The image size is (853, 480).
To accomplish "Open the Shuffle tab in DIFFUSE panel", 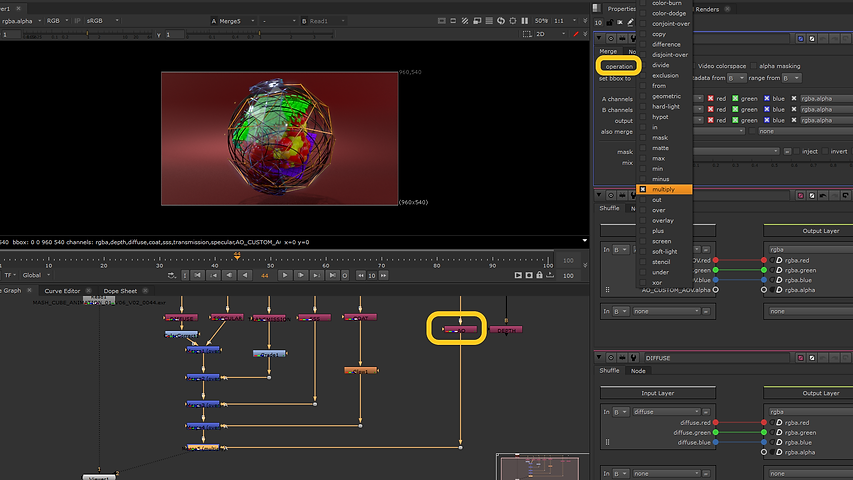I will [609, 371].
